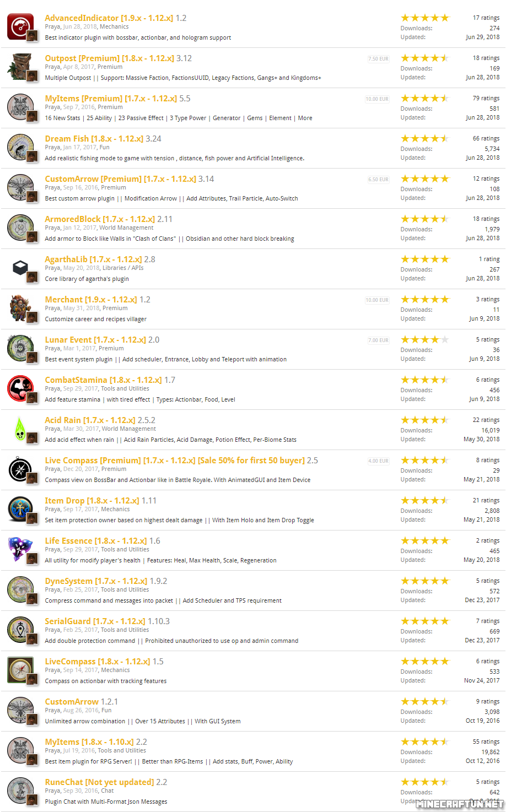Image resolution: width=506 pixels, height=812 pixels.
Task: Click the Acid Rain green skull icon
Action: tap(20, 429)
